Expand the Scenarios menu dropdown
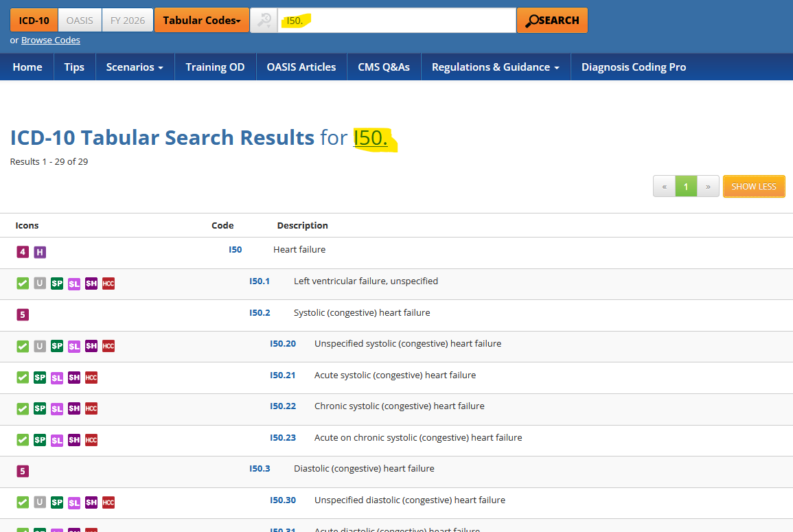The image size is (793, 532). pyautogui.click(x=135, y=67)
